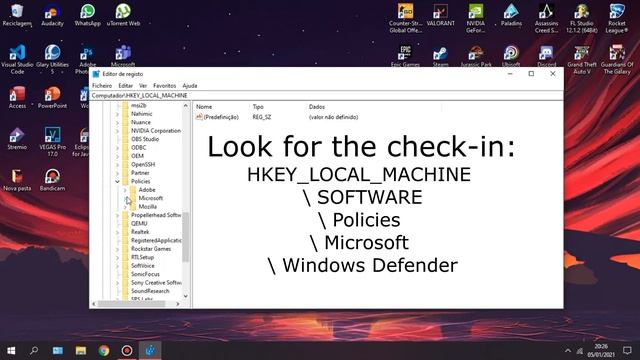Open Chrome from the taskbar
640x360 pixels.
click(x=104, y=350)
